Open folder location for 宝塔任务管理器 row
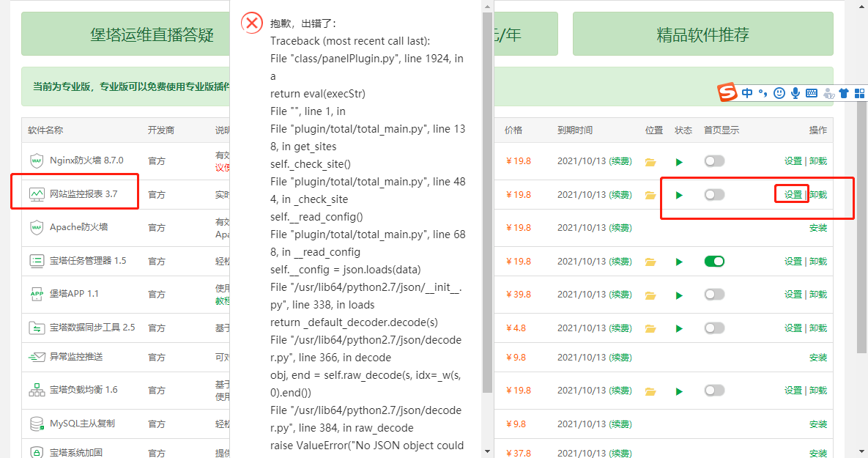 coord(650,262)
